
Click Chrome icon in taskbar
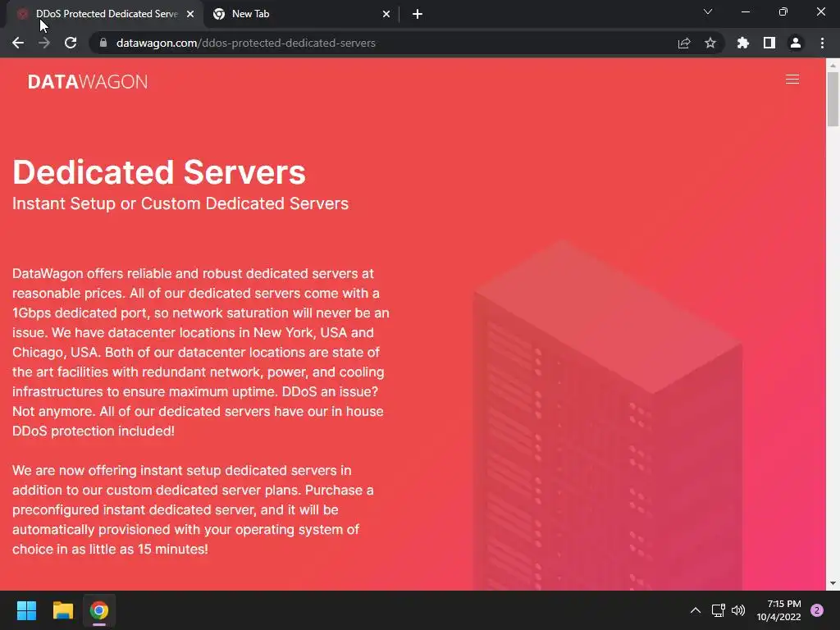click(99, 610)
